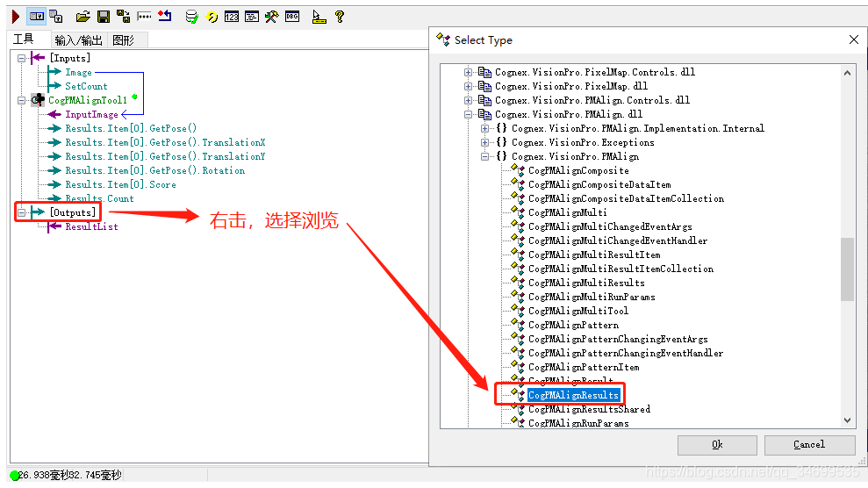868x488 pixels.
Task: Open help with the yellow question mark
Action: 340,17
